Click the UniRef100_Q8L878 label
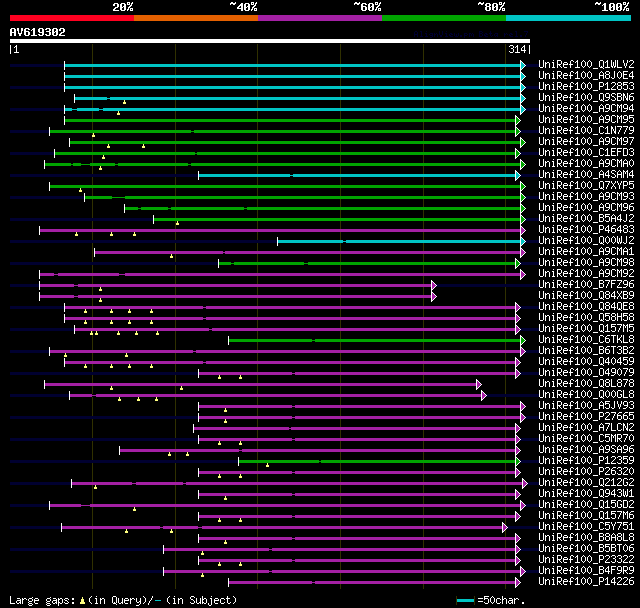This screenshot has height=608, width=640. click(586, 384)
